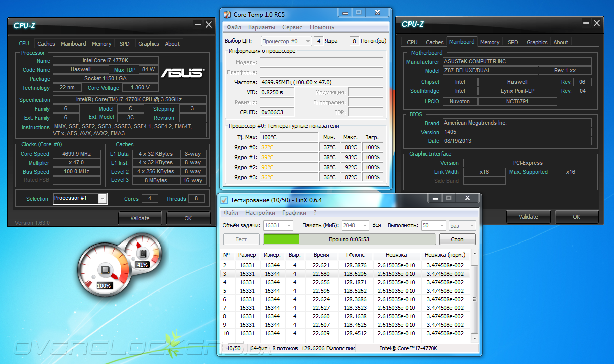Click the Core Voltage 1.360 V value

140,88
